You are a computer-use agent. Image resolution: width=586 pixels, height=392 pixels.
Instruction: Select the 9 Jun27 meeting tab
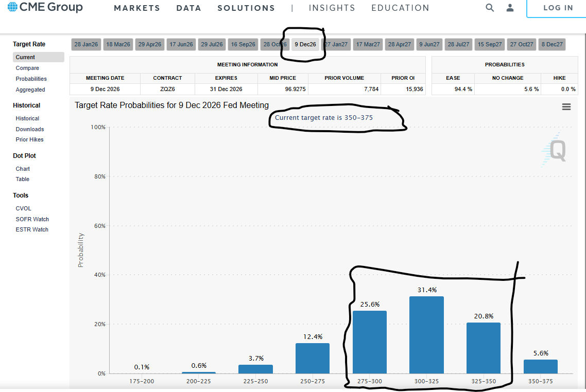point(429,44)
